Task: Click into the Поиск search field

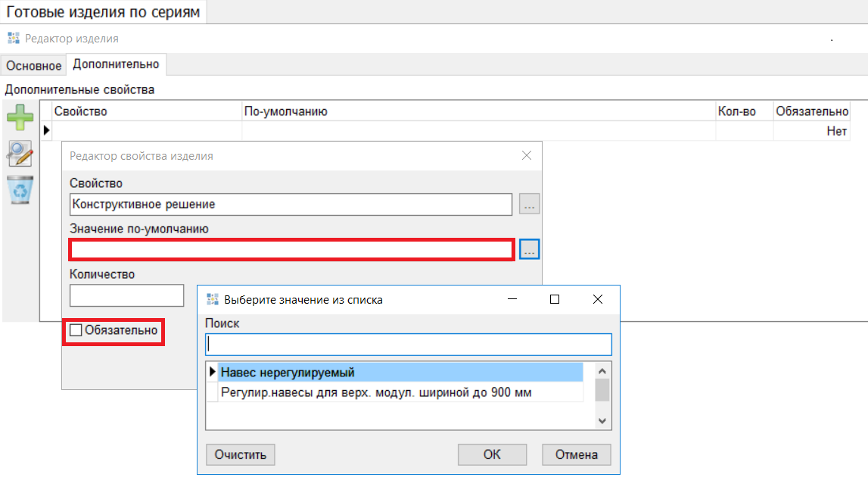Action: click(x=408, y=344)
